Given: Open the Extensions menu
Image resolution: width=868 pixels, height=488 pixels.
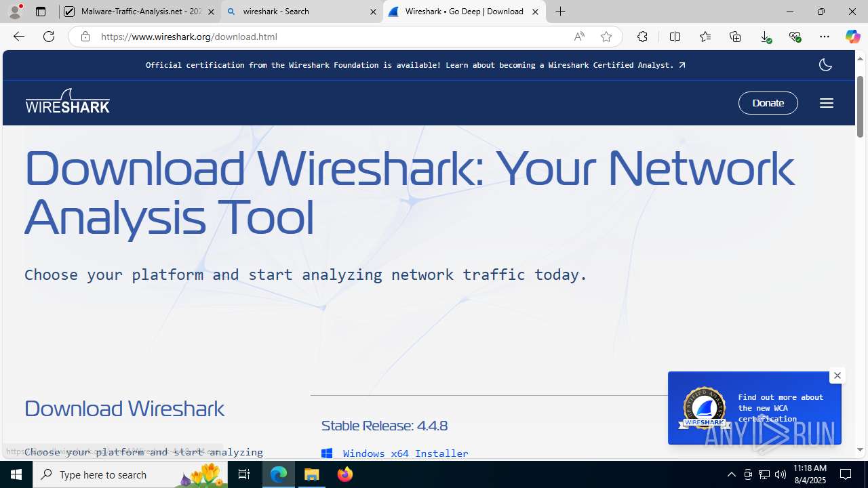Looking at the screenshot, I should (642, 37).
